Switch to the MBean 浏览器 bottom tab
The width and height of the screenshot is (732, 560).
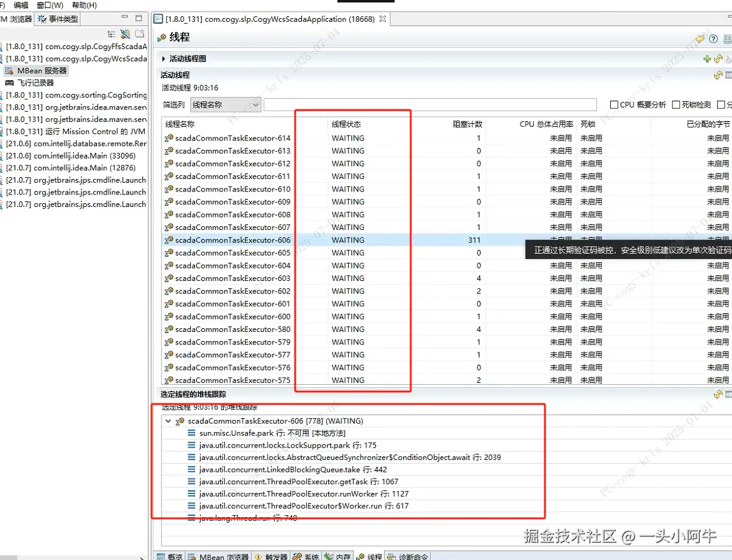tap(219, 556)
